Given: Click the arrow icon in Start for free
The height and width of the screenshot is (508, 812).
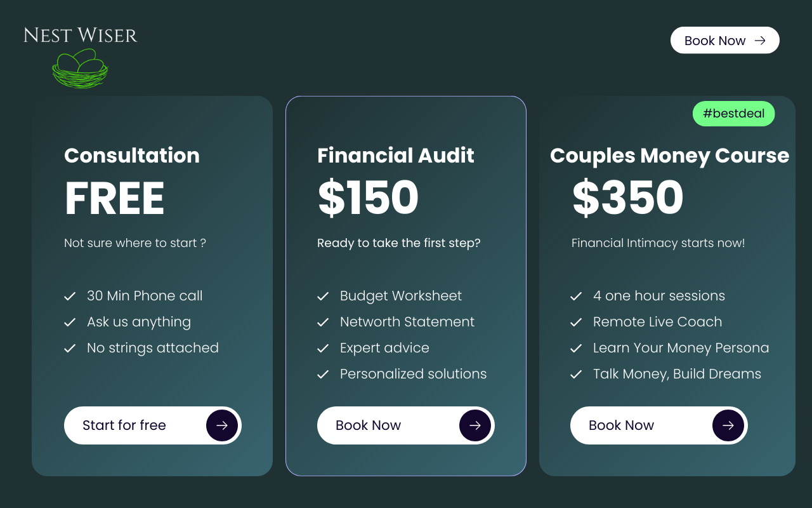Looking at the screenshot, I should 221,425.
